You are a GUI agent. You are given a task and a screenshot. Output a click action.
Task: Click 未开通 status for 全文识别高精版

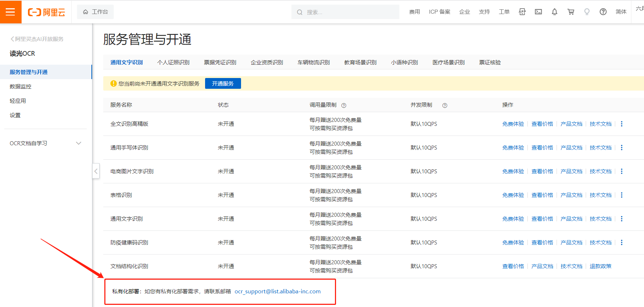point(226,124)
